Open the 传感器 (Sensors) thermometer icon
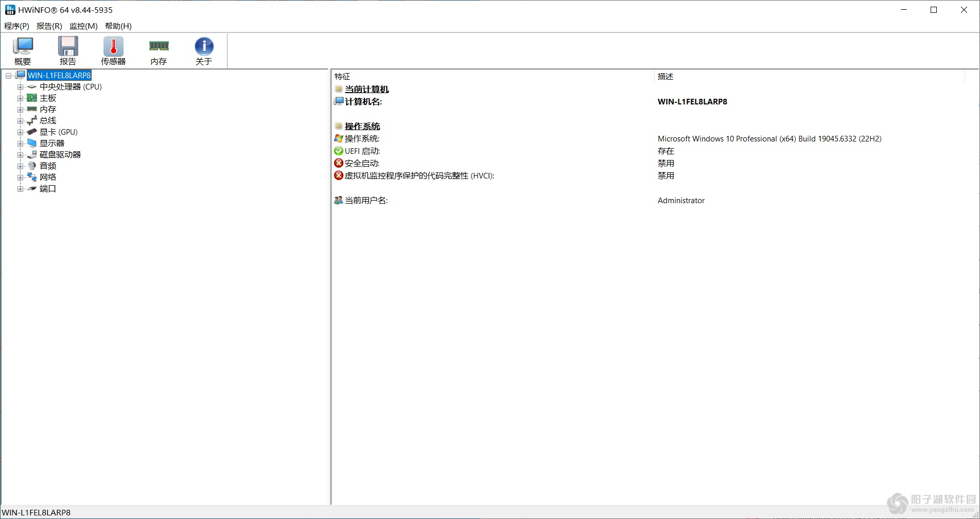Image resolution: width=980 pixels, height=519 pixels. 113,50
